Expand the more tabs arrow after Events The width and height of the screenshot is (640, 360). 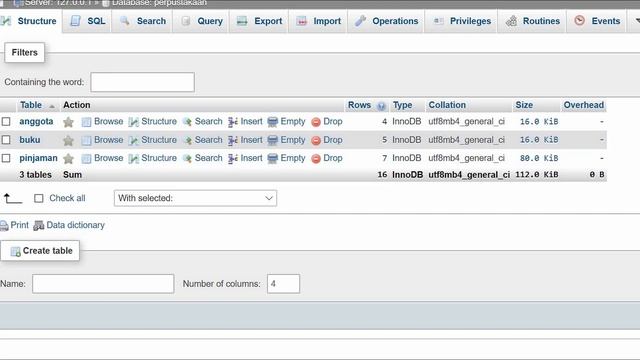pos(637,20)
